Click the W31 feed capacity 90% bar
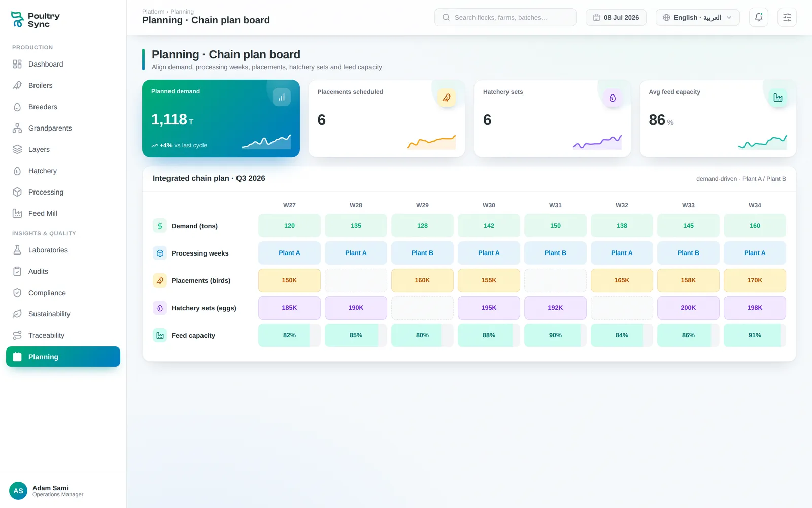Screen dimensions: 812x508 click(x=555, y=335)
